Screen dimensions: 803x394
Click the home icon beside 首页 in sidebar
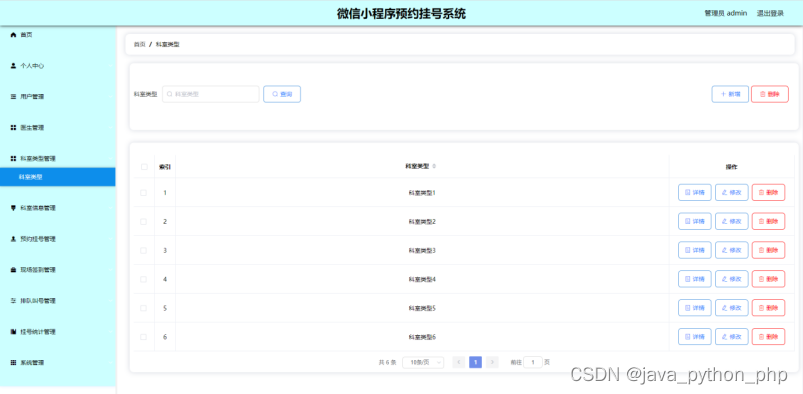(13, 35)
